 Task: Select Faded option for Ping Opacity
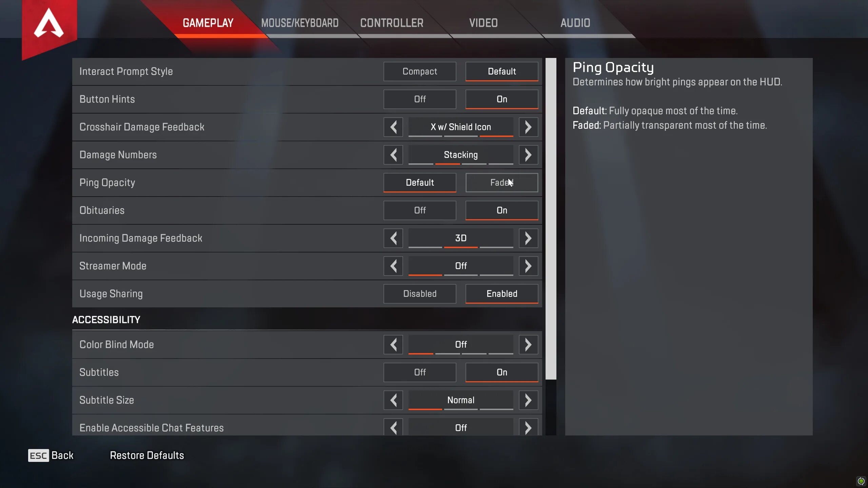(x=501, y=182)
